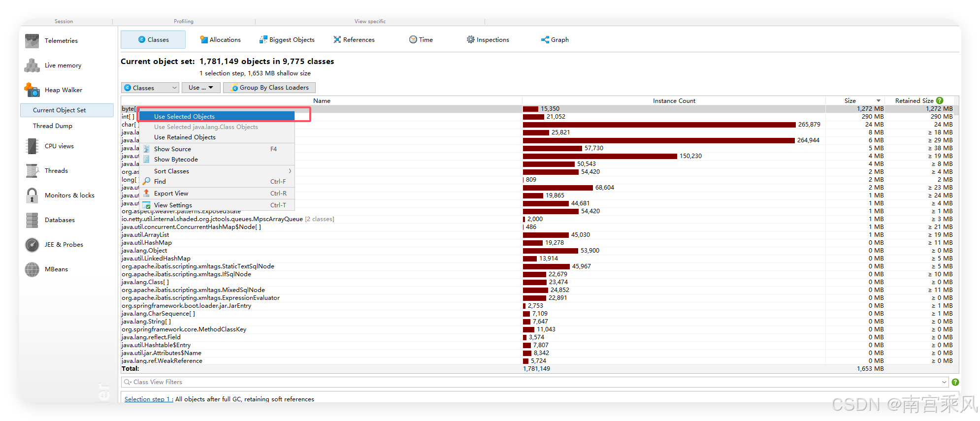Viewport: 980px width, 421px height.
Task: Sort by Instance Count column header
Action: [674, 100]
